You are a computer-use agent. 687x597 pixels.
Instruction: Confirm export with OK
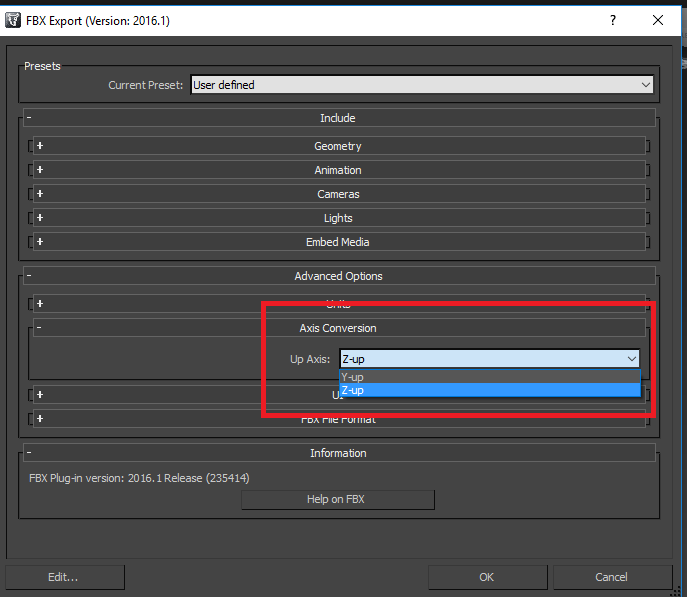click(x=488, y=577)
